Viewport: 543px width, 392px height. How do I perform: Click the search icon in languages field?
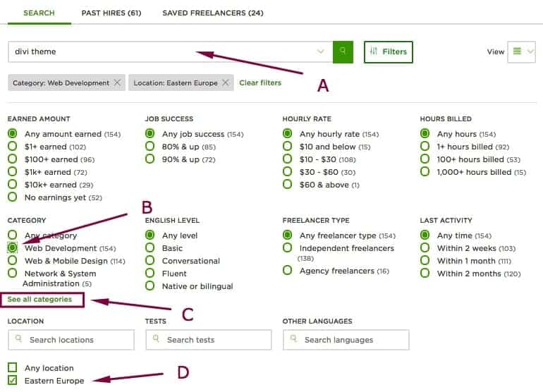point(294,340)
